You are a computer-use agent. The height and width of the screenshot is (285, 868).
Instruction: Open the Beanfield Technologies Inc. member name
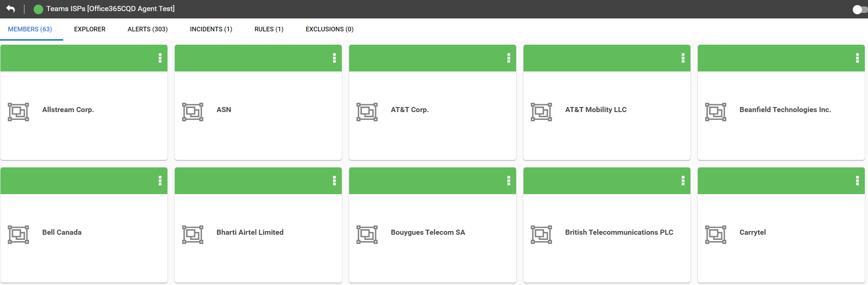785,110
